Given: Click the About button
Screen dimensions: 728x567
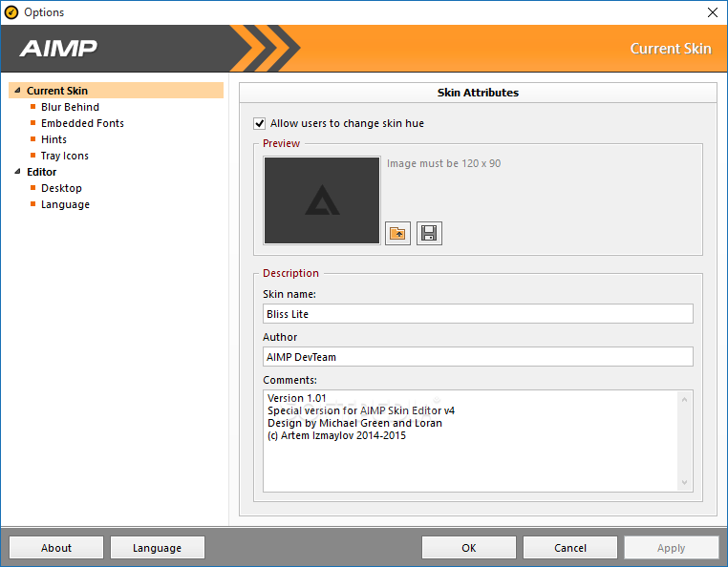Looking at the screenshot, I should (x=56, y=548).
